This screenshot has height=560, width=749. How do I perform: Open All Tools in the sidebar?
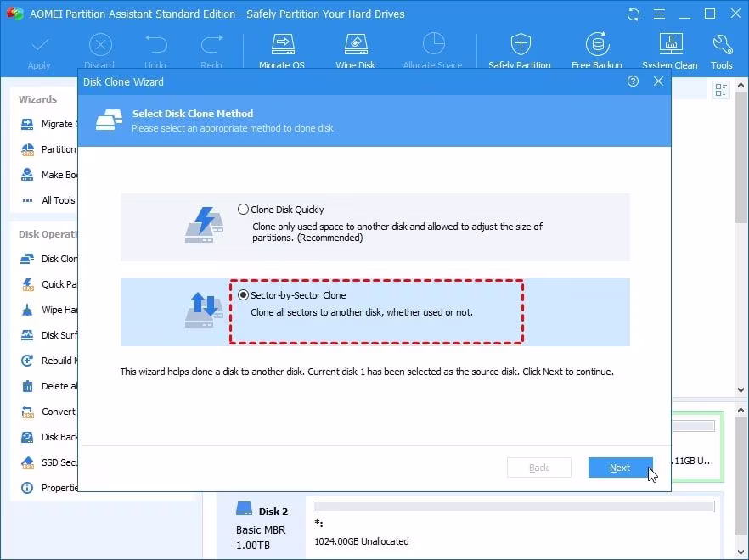pyautogui.click(x=48, y=200)
